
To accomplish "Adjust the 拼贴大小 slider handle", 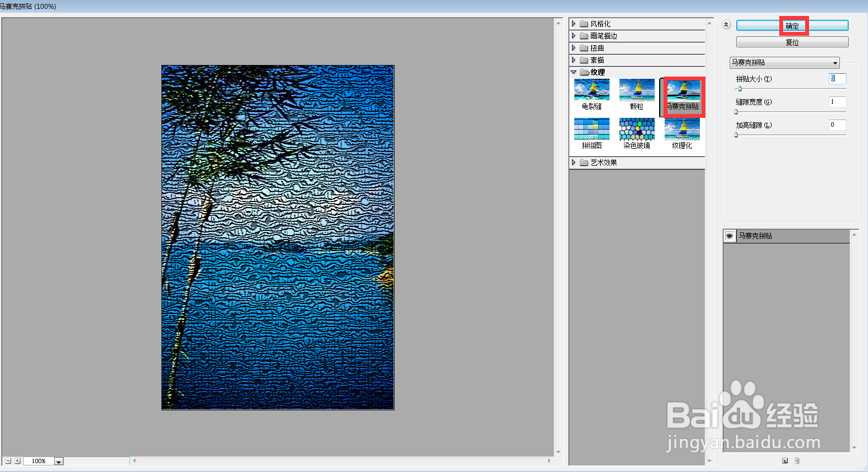I will 740,89.
